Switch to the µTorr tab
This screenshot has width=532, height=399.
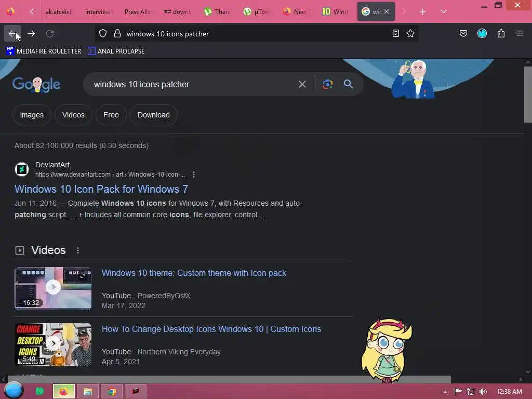[x=257, y=12]
